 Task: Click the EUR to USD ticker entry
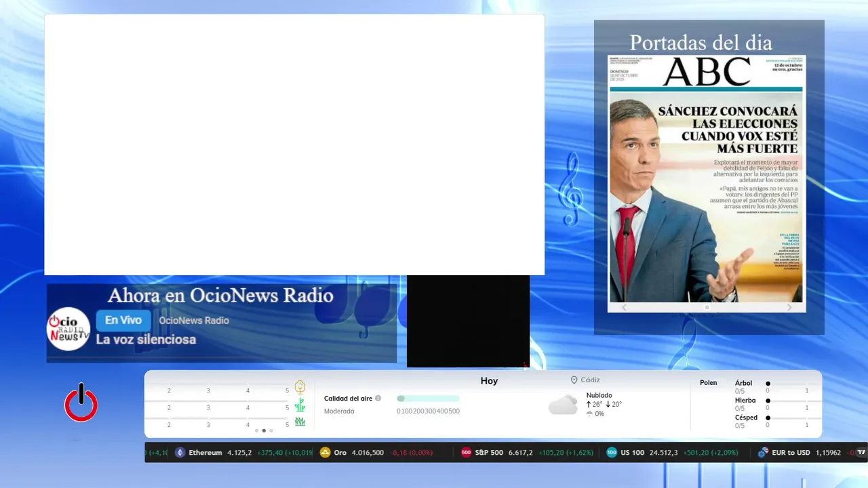[804, 453]
